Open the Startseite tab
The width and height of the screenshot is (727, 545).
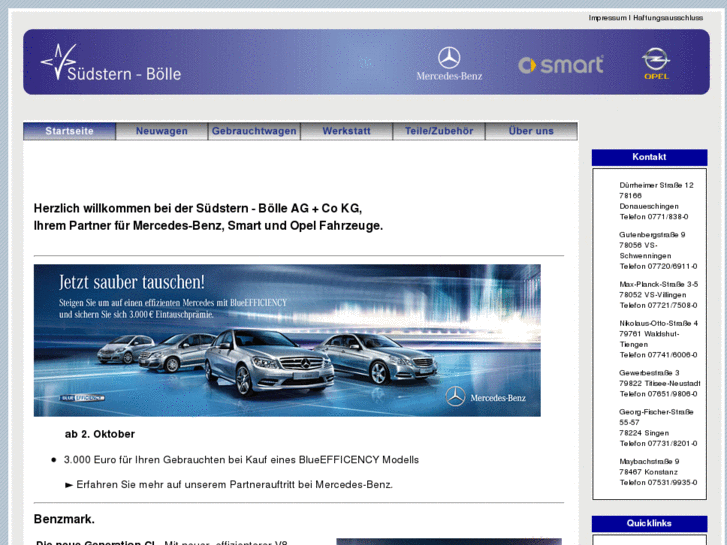pyautogui.click(x=70, y=131)
